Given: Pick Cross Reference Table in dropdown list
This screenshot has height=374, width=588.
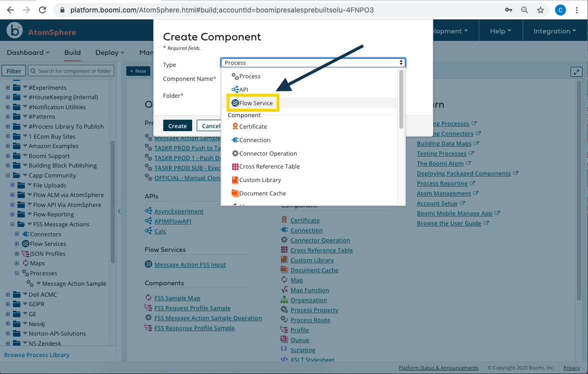Looking at the screenshot, I should [x=266, y=167].
